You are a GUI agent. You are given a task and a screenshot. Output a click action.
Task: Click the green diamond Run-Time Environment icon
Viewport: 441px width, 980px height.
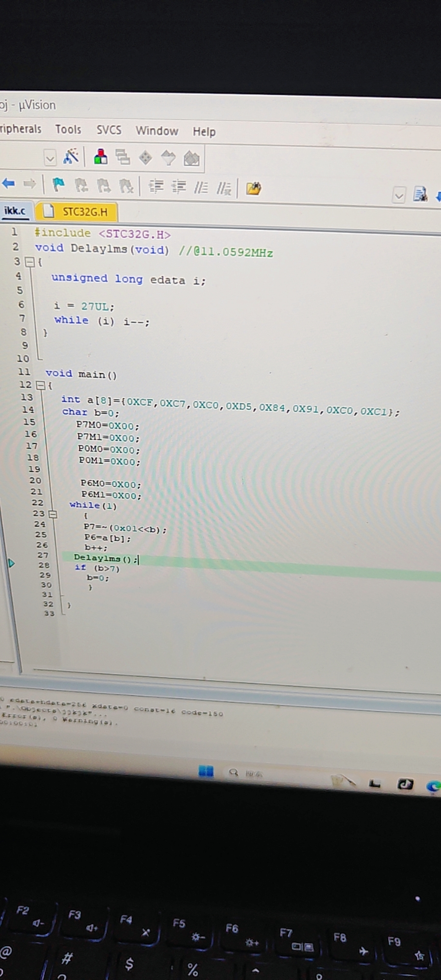coord(145,158)
